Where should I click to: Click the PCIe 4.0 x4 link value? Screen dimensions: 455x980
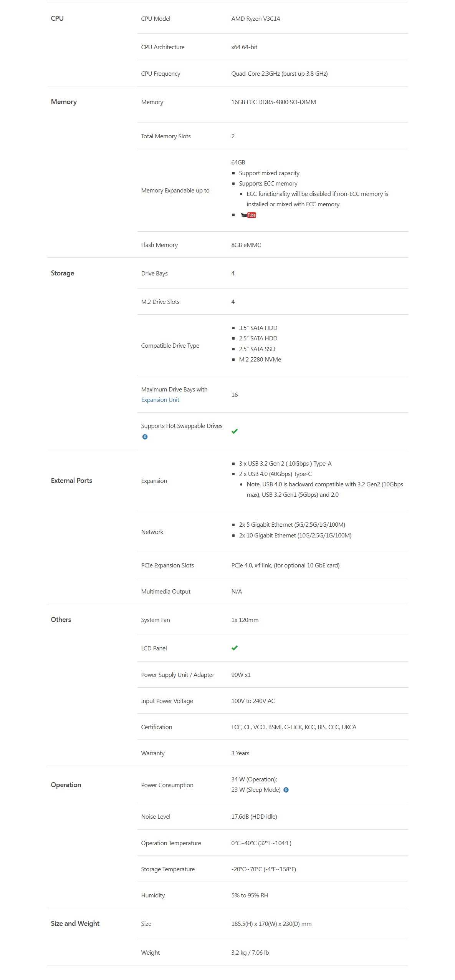tap(285, 565)
